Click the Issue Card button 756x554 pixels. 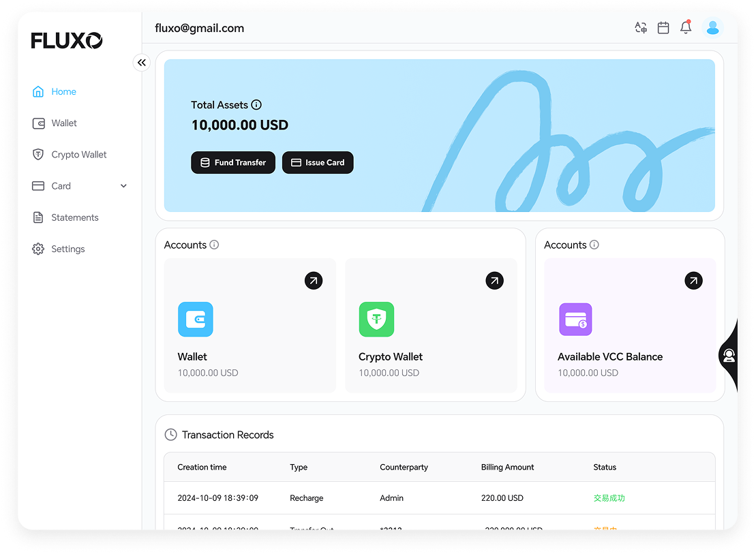tap(318, 163)
